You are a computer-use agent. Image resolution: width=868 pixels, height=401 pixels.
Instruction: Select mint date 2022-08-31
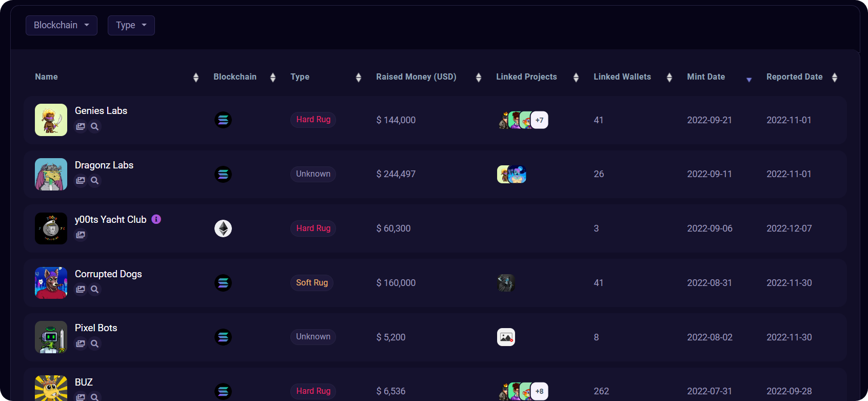point(709,283)
